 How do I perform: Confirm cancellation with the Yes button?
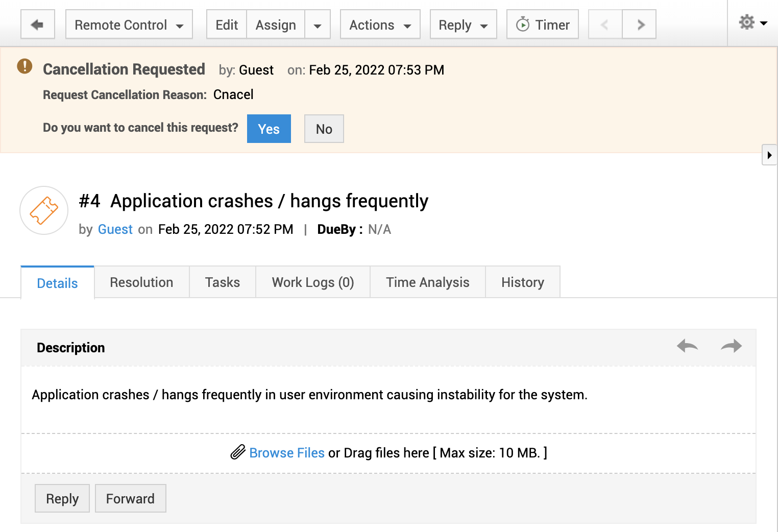269,129
